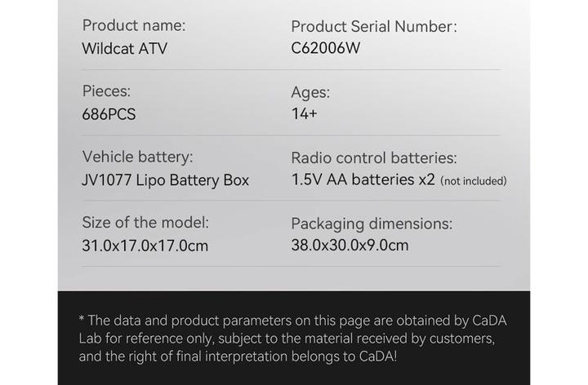
Task: Click the "Vehicle battery:" label
Action: coord(138,157)
